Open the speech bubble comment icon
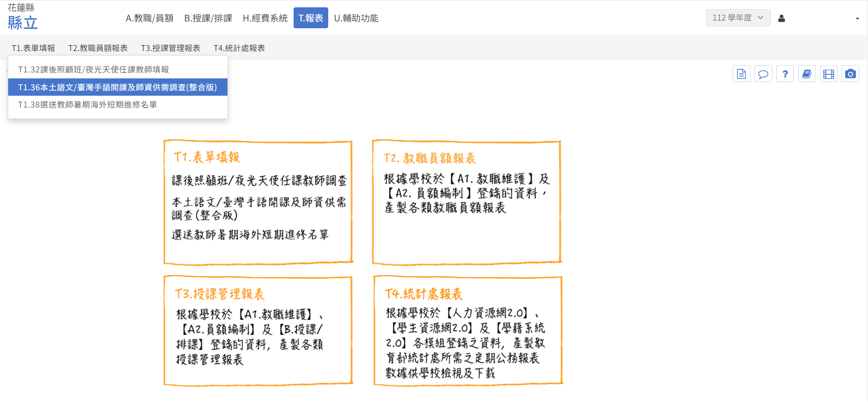The height and width of the screenshot is (402, 868). (763, 74)
